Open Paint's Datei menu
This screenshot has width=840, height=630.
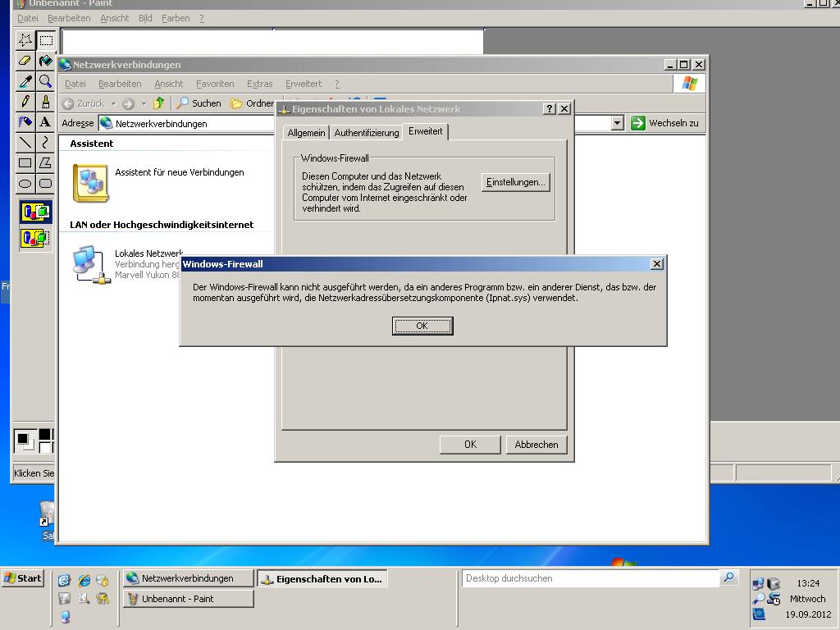coord(28,18)
